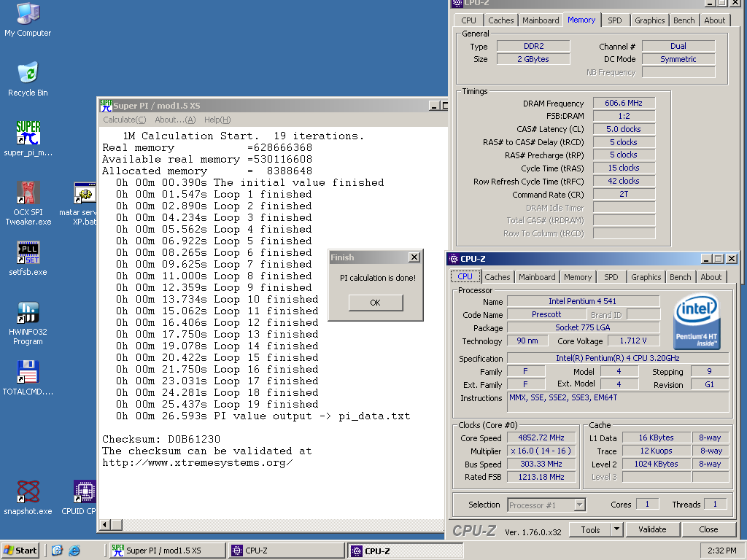Select Caches tab in rear CPU-Z window
747x560 pixels.
tap(501, 20)
